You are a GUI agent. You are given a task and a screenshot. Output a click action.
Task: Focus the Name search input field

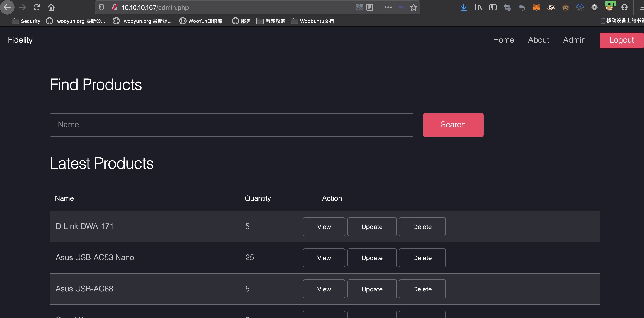(x=231, y=125)
